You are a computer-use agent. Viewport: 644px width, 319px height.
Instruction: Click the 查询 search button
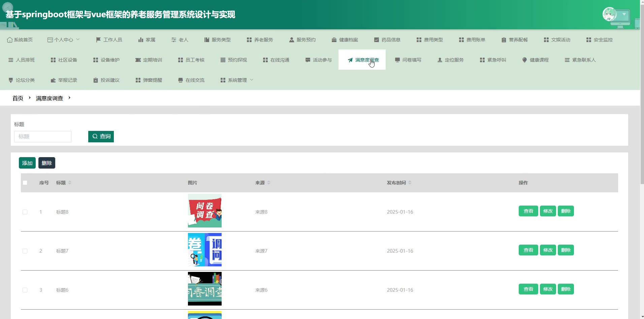(101, 137)
